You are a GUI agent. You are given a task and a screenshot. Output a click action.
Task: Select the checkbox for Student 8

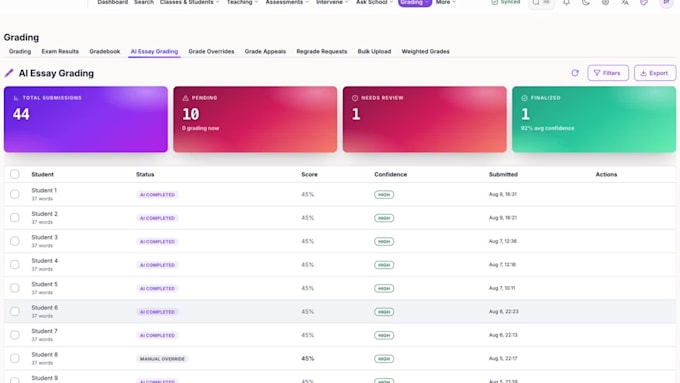coord(15,358)
